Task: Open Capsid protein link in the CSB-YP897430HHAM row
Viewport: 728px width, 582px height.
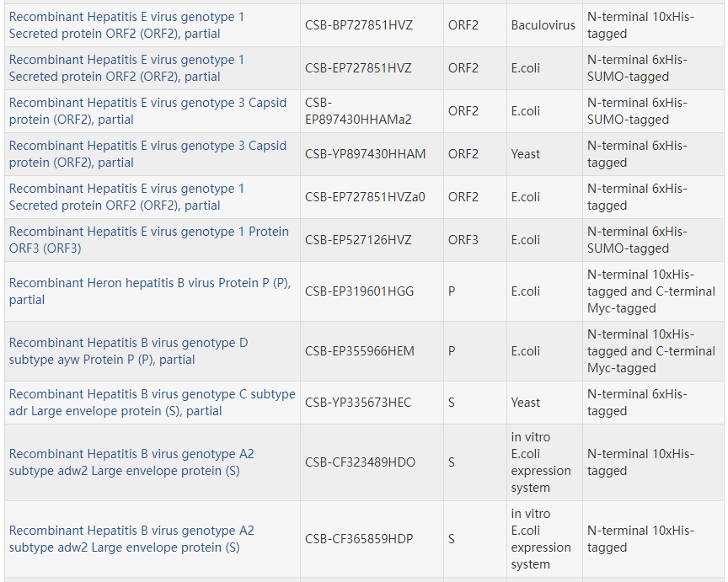Action: point(147,146)
